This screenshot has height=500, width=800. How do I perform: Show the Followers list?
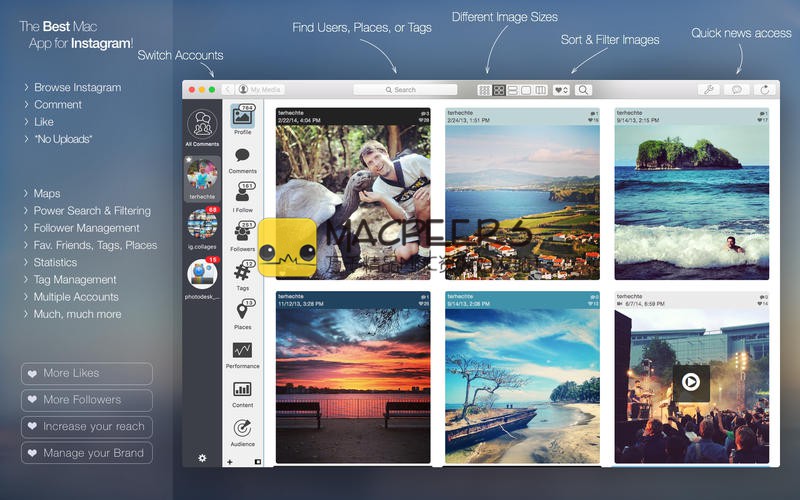pyautogui.click(x=242, y=236)
